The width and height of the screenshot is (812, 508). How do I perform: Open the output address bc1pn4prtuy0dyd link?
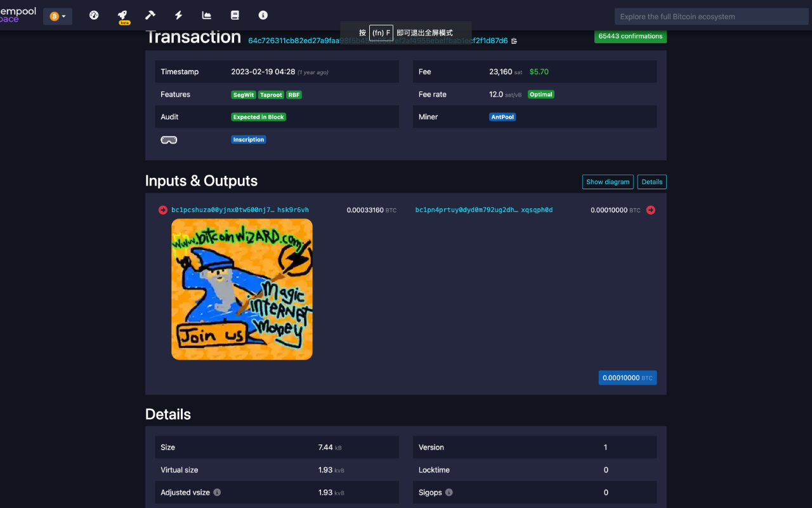(x=484, y=210)
